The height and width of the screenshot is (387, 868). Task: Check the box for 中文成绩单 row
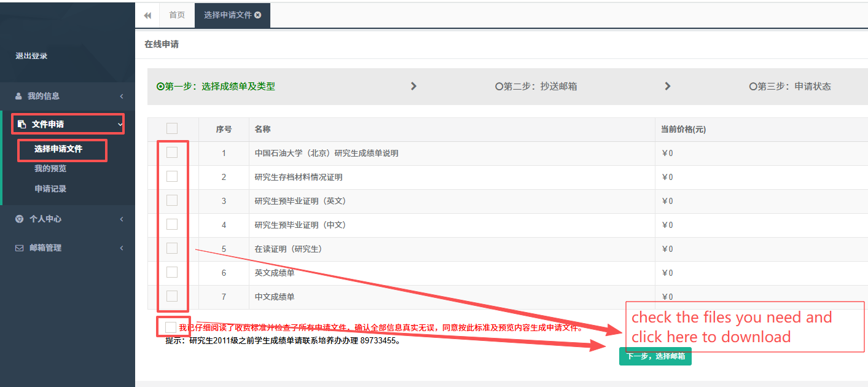tap(172, 296)
